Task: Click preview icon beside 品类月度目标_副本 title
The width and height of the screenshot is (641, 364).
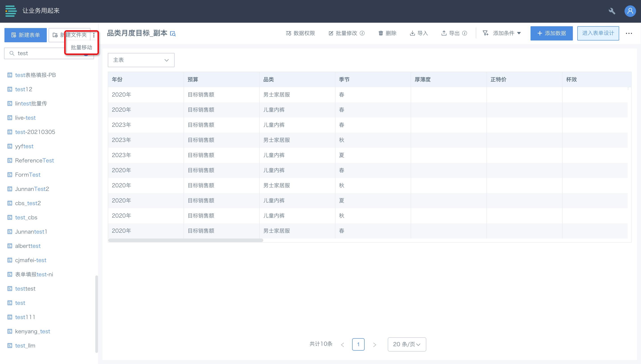Action: tap(173, 34)
